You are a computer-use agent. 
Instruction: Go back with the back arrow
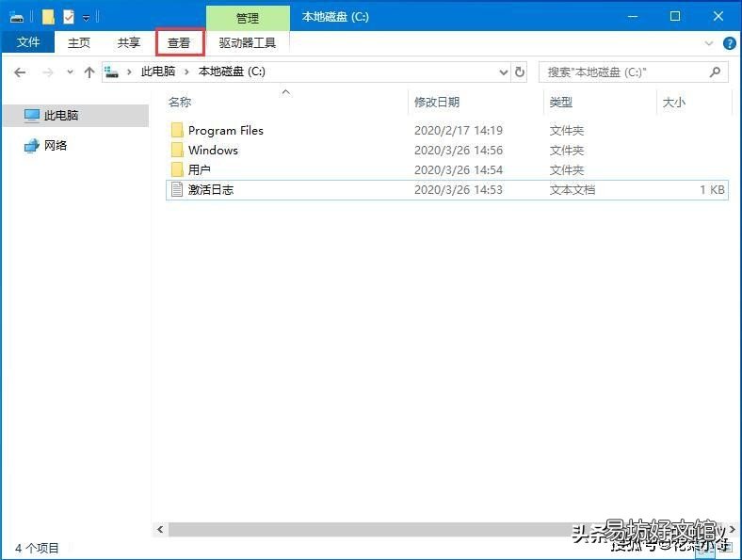pos(20,72)
